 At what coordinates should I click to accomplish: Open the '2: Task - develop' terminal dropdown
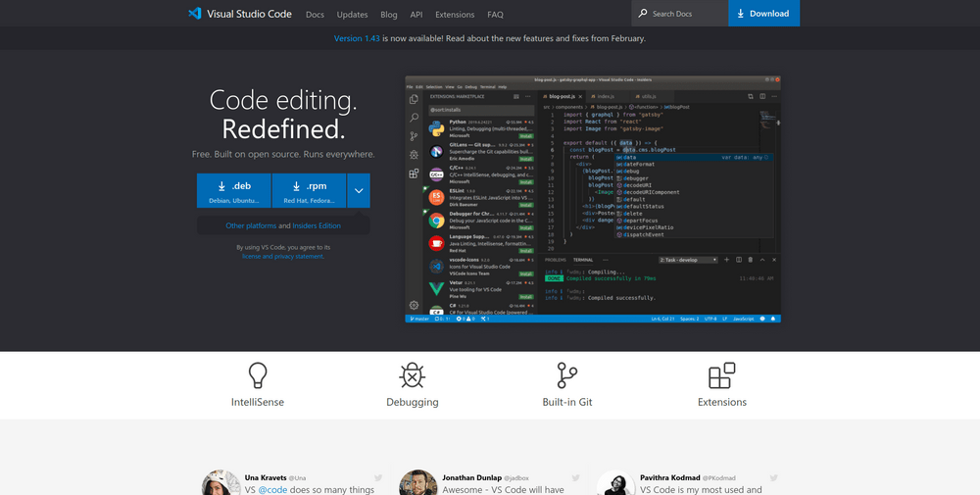point(688,260)
